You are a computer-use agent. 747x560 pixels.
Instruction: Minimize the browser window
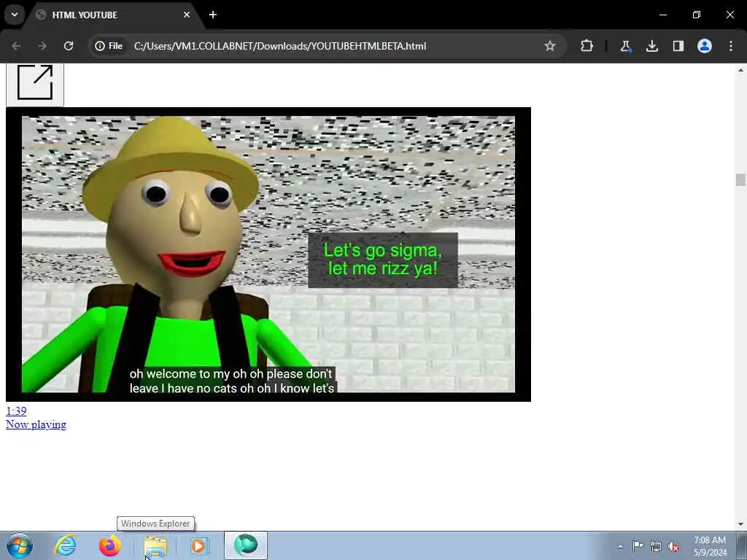click(x=662, y=15)
